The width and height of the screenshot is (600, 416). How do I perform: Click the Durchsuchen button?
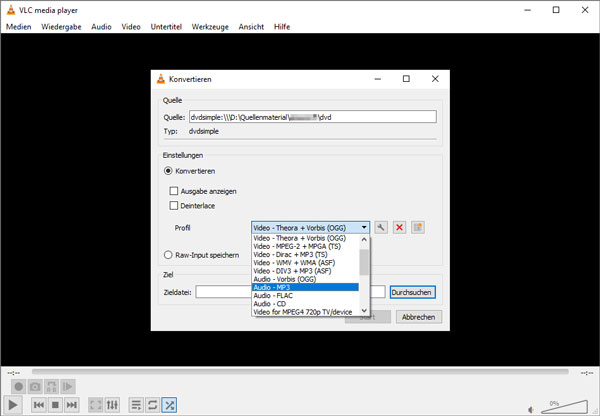click(x=412, y=292)
